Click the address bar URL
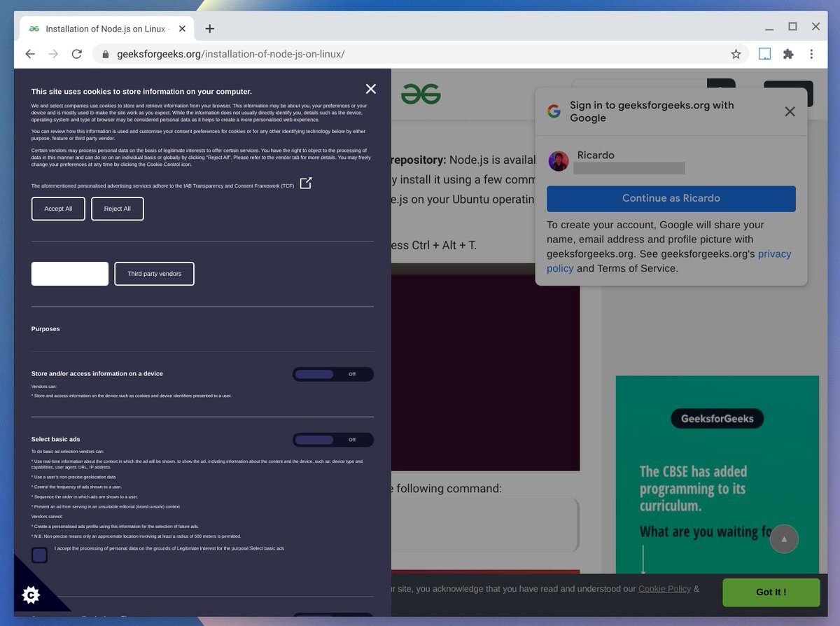The height and width of the screenshot is (626, 840). tap(231, 54)
